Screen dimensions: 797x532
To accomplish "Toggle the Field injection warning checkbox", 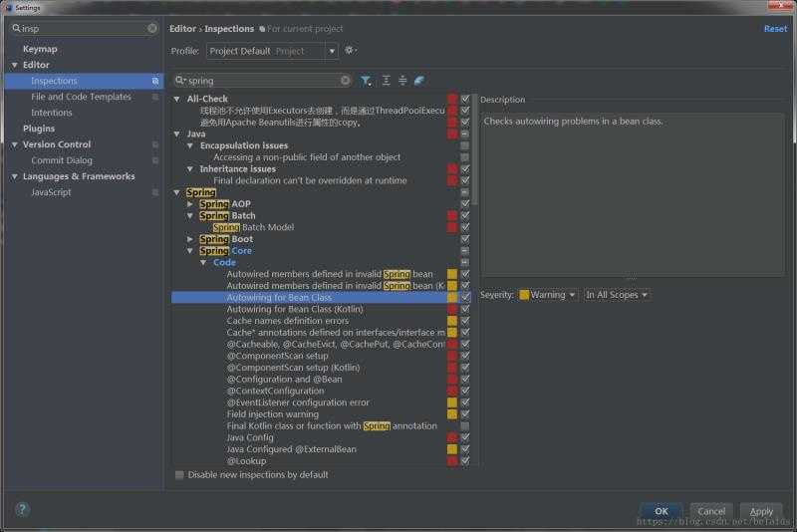I will coord(465,414).
